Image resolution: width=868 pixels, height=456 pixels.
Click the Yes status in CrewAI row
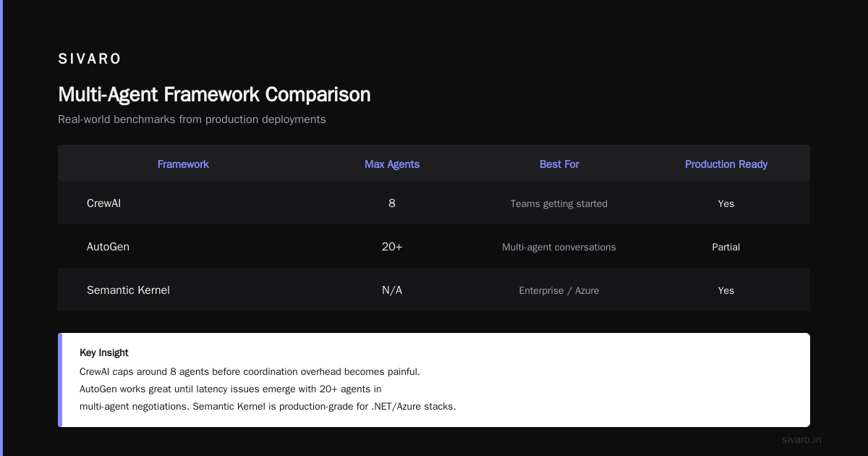click(x=726, y=204)
